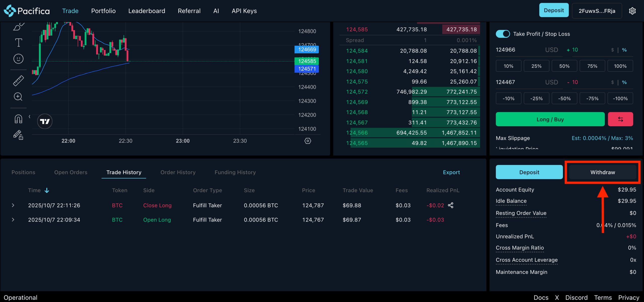The width and height of the screenshot is (644, 302).
Task: Flip order side with red swap button
Action: pos(620,119)
